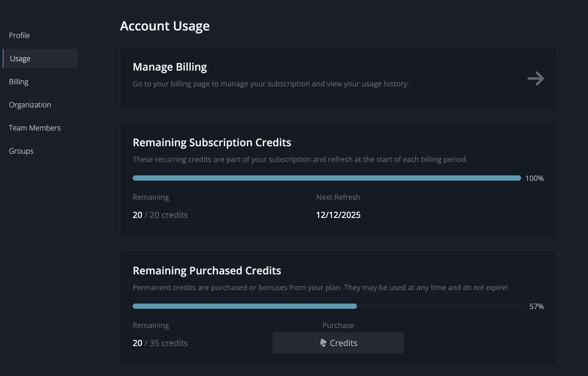The width and height of the screenshot is (588, 376).
Task: Go to the Billing sidebar section
Action: click(19, 82)
